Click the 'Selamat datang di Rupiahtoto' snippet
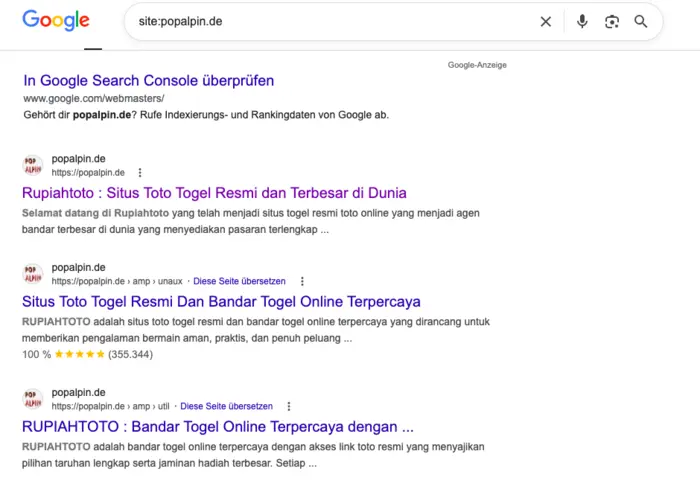The width and height of the screenshot is (700, 486). pyautogui.click(x=96, y=213)
